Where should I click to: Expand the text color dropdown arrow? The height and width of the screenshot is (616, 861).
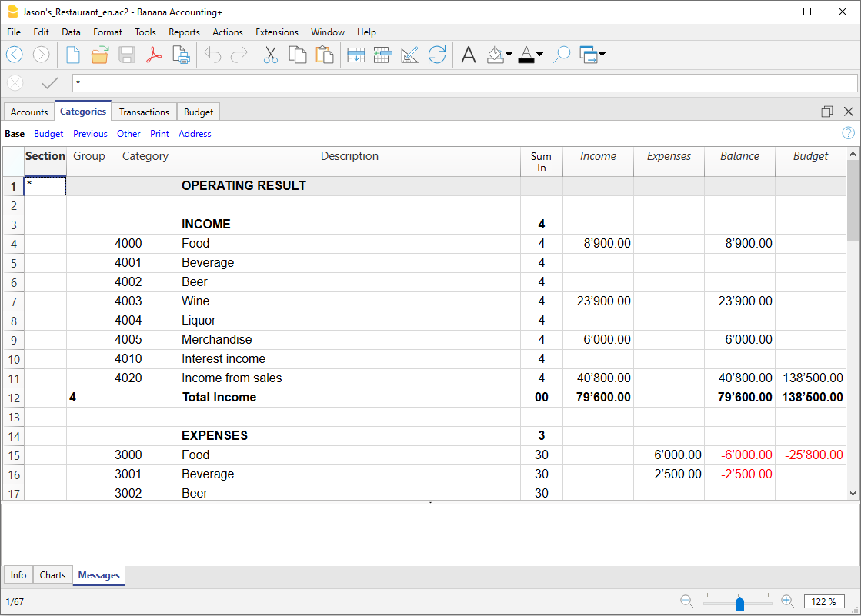point(540,55)
